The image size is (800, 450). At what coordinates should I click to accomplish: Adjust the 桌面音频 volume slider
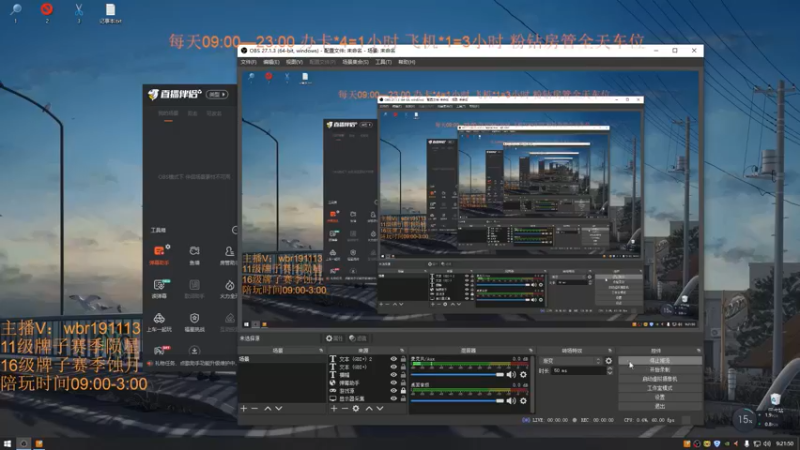pos(458,401)
